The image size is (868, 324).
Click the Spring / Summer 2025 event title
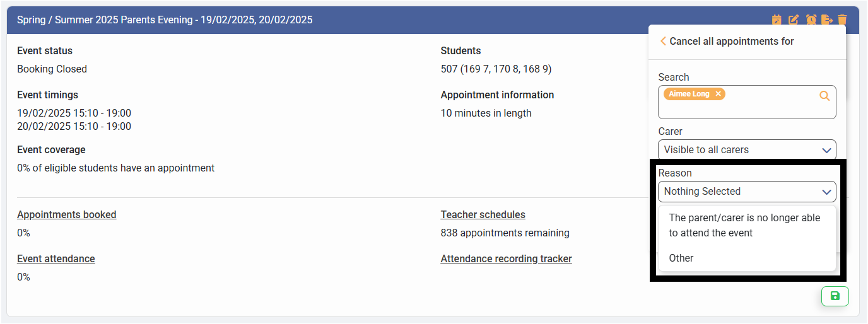click(x=165, y=20)
